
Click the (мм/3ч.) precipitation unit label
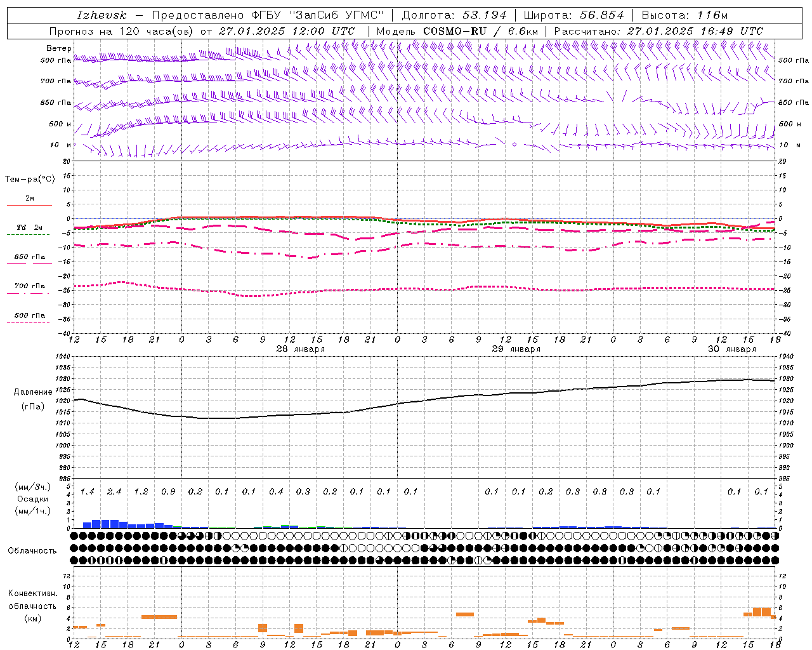tap(33, 487)
